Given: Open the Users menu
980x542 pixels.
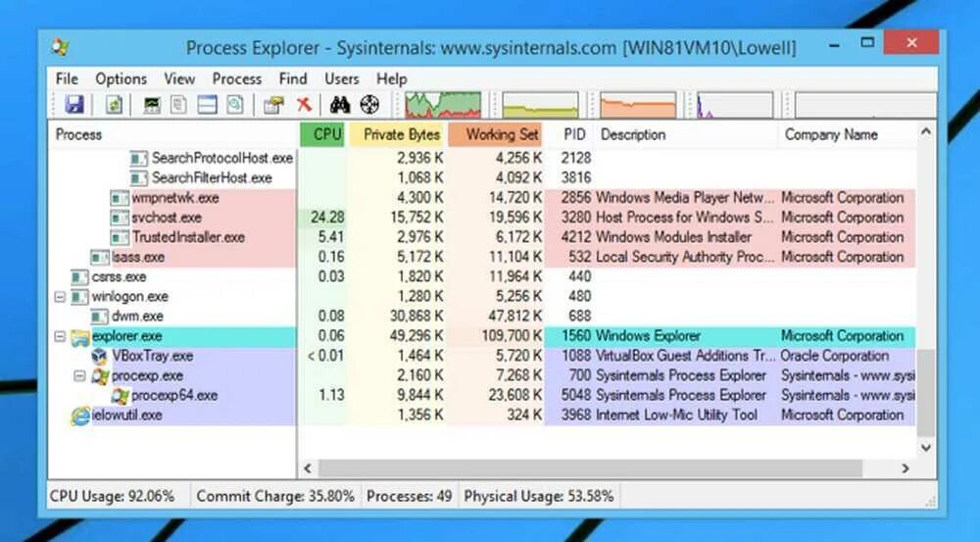Looking at the screenshot, I should (x=341, y=78).
